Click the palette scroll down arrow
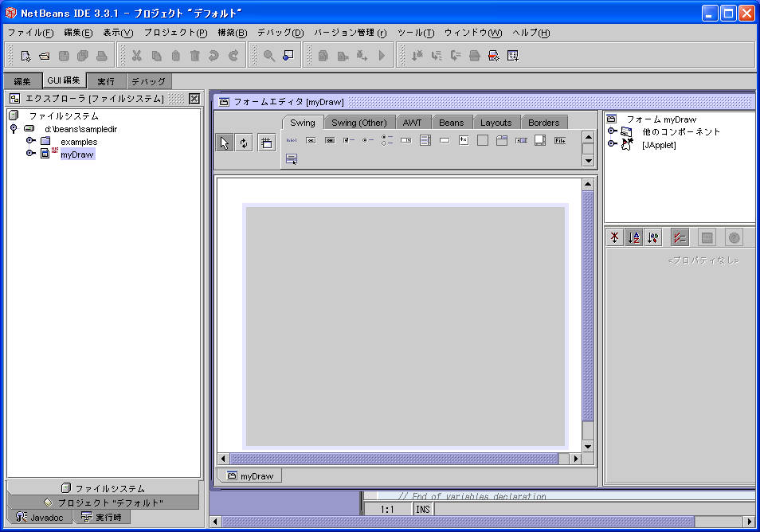Viewport: 760px width, 532px height. (589, 160)
